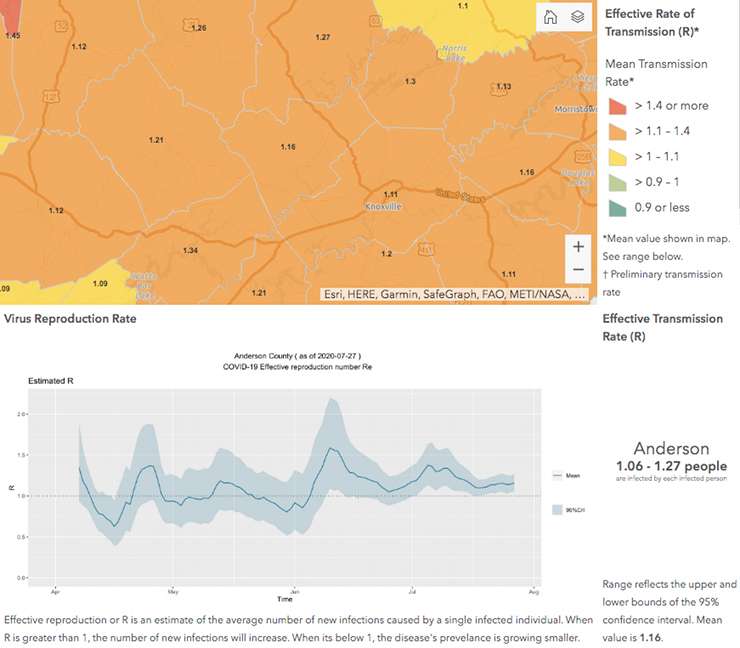The height and width of the screenshot is (648, 740).
Task: Click the Home default extent map button
Action: (550, 16)
